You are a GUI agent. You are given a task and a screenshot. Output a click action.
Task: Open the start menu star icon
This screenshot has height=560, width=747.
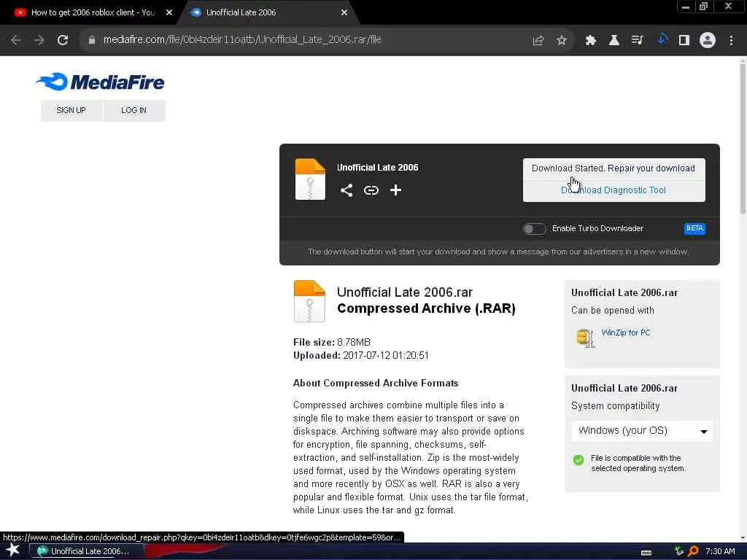click(x=13, y=551)
